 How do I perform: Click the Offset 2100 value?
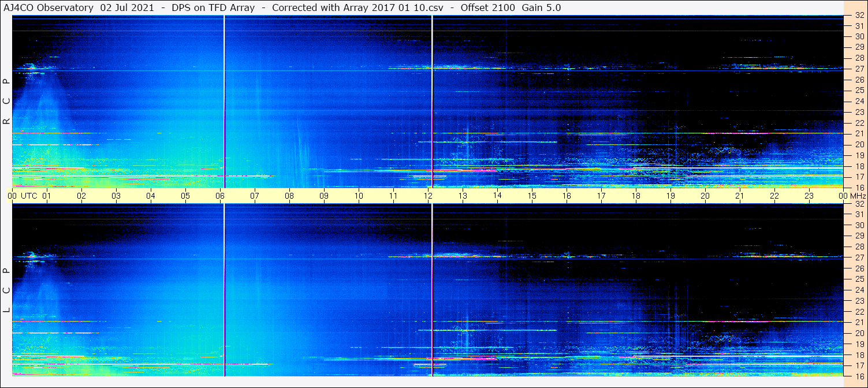click(x=488, y=8)
